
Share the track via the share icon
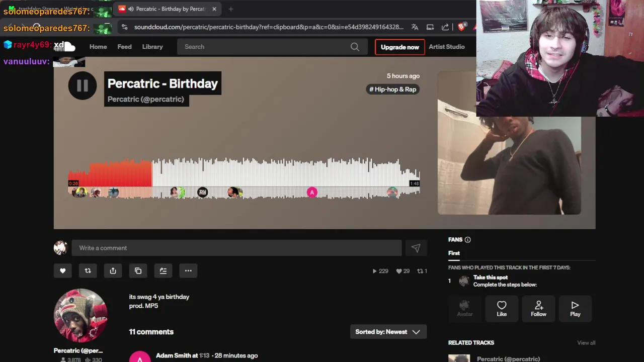point(113,271)
